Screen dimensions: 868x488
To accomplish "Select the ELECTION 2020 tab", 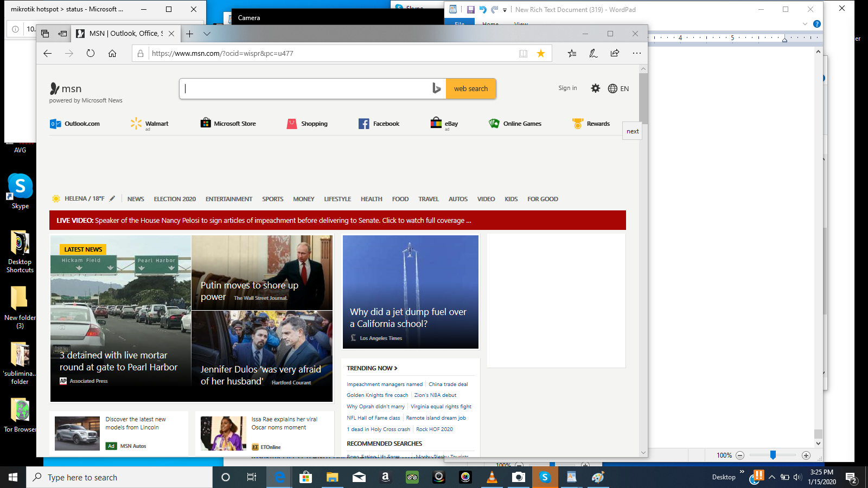I will tap(175, 199).
